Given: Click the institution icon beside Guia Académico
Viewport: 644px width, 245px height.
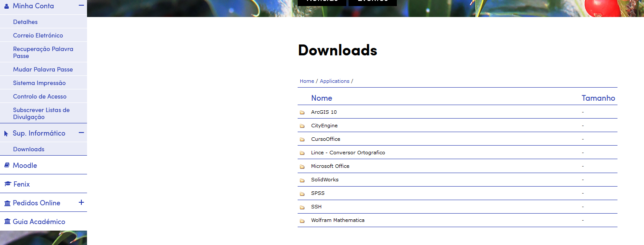Looking at the screenshot, I should pyautogui.click(x=7, y=222).
